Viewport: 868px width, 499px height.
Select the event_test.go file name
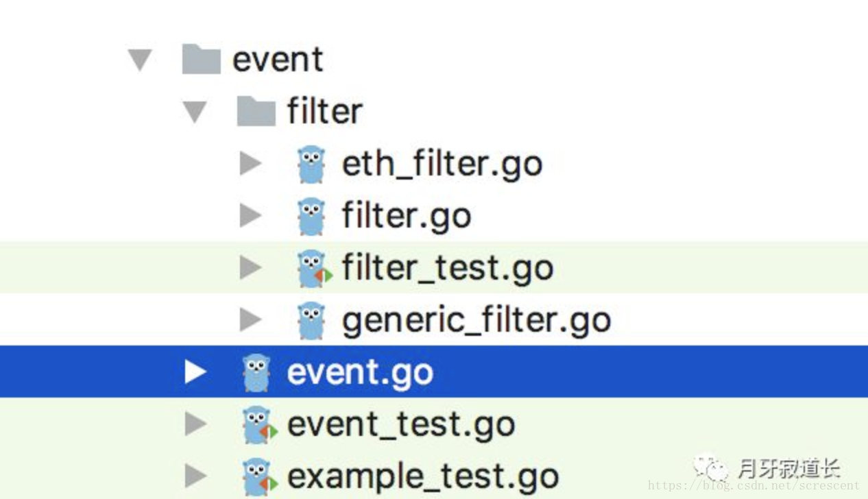(x=401, y=425)
